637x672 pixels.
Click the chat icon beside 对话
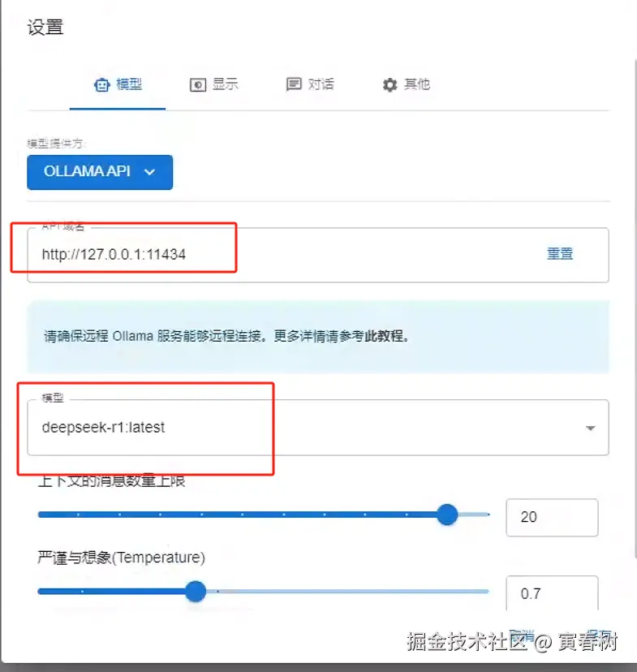click(294, 84)
